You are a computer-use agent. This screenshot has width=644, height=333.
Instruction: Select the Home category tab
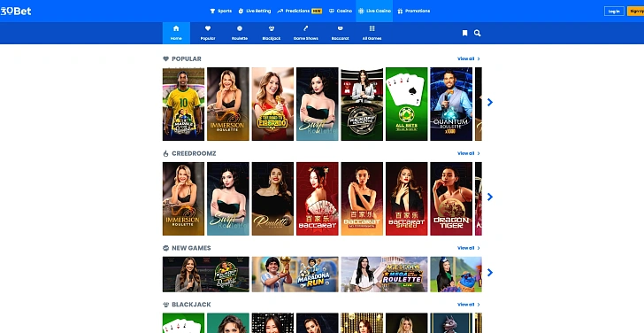(x=176, y=33)
